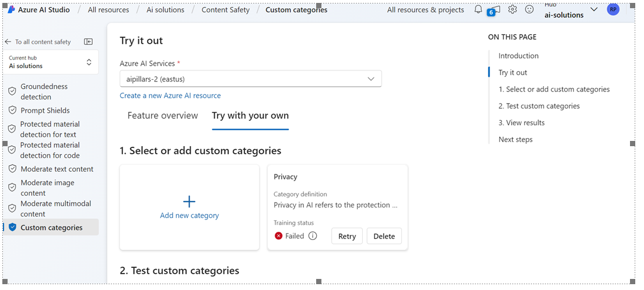Viewport: 644px width, 290px height.
Task: Jump to Next steps in page nav
Action: (516, 139)
